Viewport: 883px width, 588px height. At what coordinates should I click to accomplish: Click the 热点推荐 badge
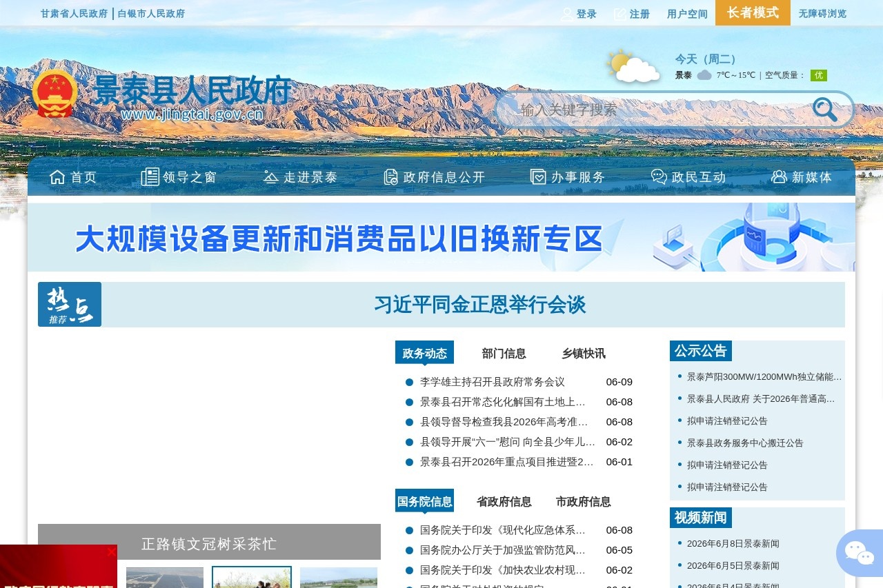coord(70,304)
